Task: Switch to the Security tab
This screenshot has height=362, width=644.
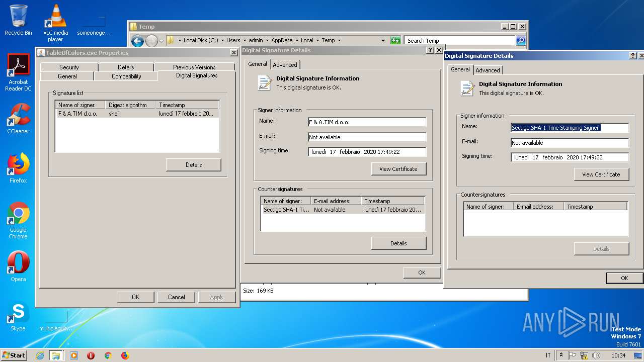Action: point(69,67)
